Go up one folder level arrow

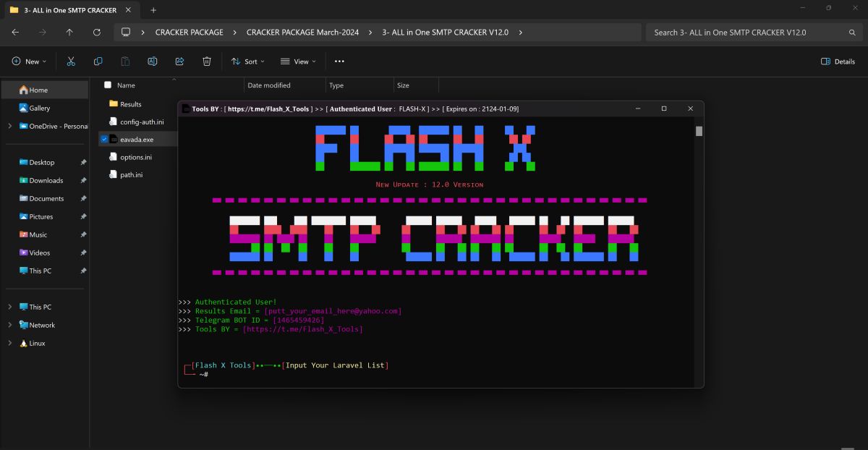(x=69, y=33)
